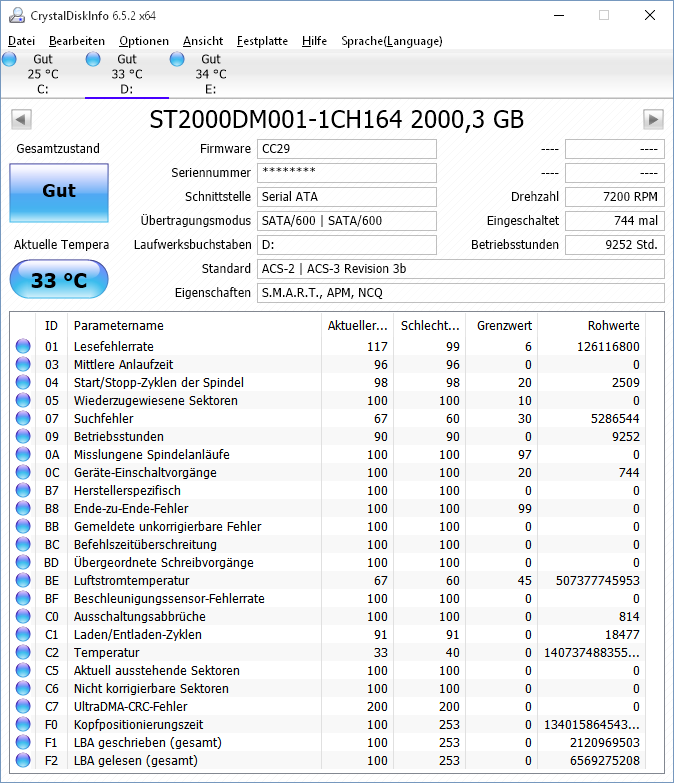Click the Eigenschaften S.M.A.R.T. field
The image size is (674, 783).
point(461,293)
